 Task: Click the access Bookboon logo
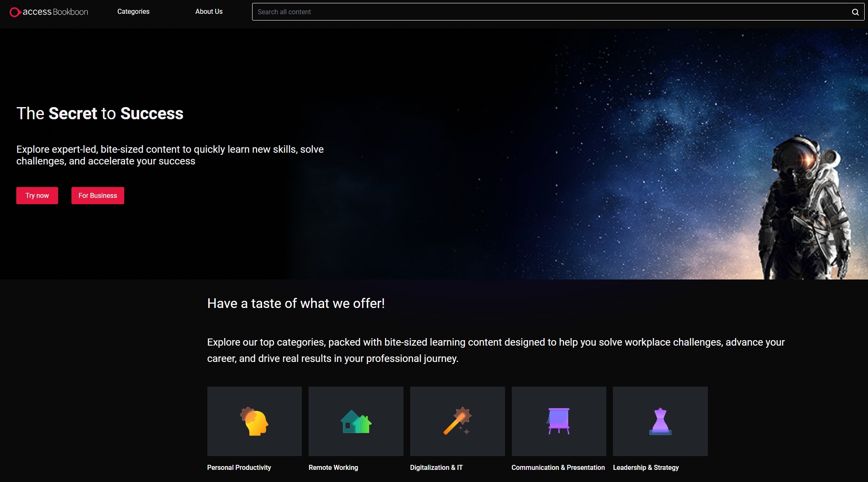(x=49, y=12)
